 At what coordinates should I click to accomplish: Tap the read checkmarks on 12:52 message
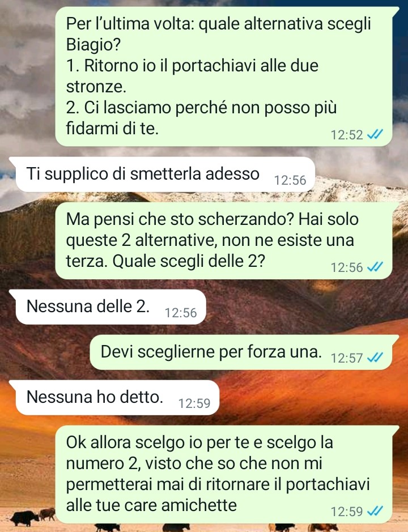pos(375,135)
